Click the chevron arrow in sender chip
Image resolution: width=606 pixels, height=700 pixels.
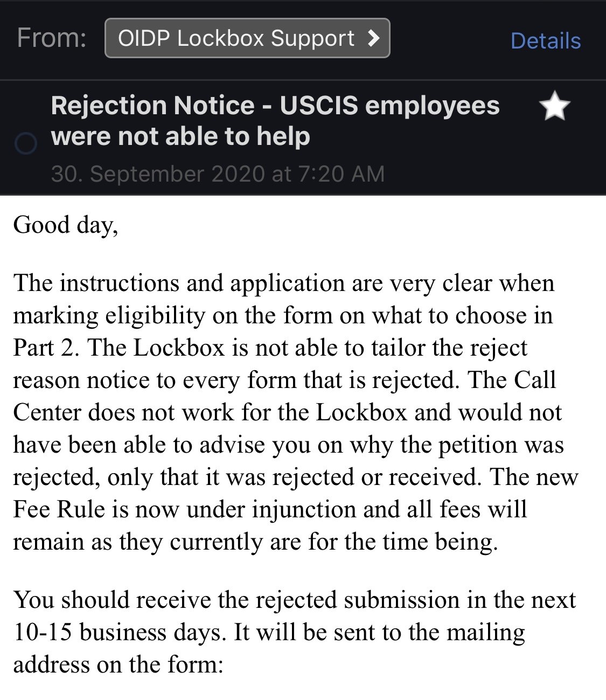(373, 38)
